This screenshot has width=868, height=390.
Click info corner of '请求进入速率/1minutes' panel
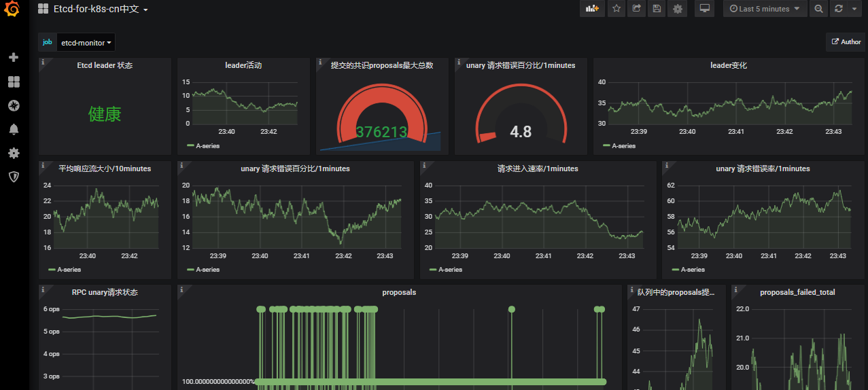(424, 165)
